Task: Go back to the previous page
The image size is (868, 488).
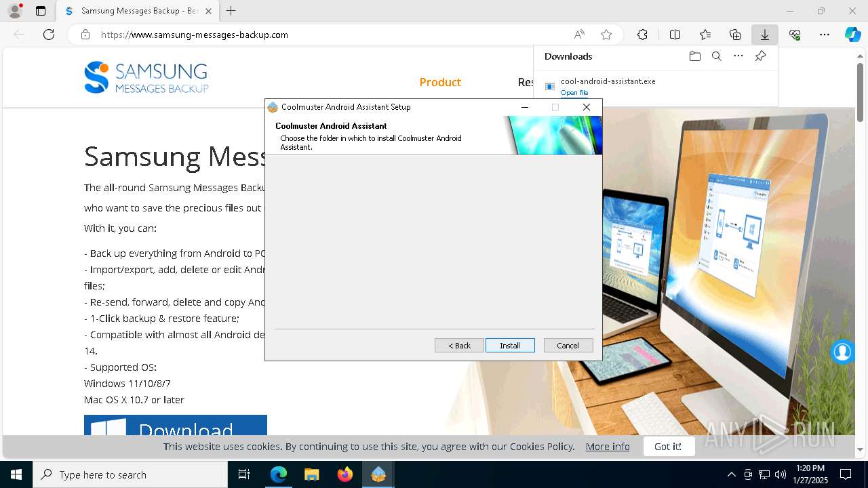Action: pos(19,35)
